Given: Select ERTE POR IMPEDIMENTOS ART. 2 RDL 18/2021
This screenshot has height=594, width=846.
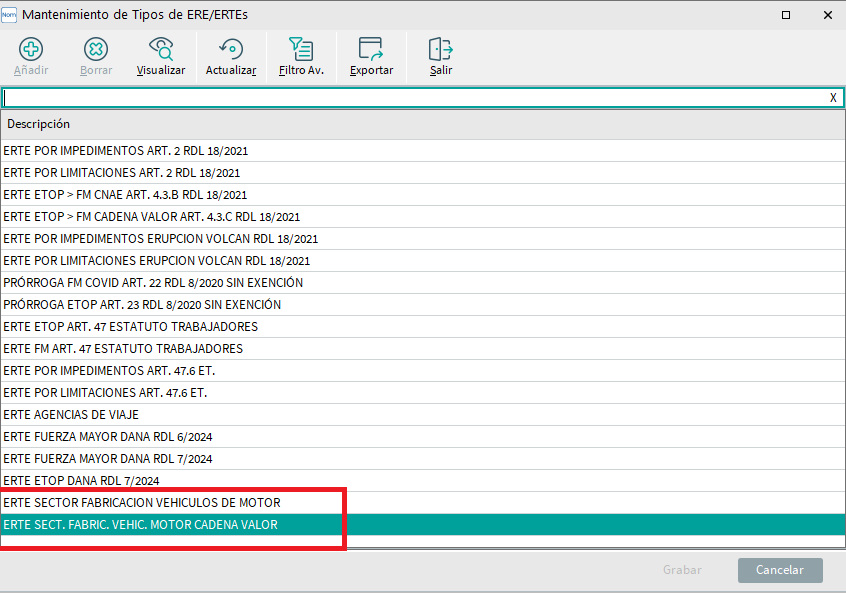Looking at the screenshot, I should (x=126, y=151).
